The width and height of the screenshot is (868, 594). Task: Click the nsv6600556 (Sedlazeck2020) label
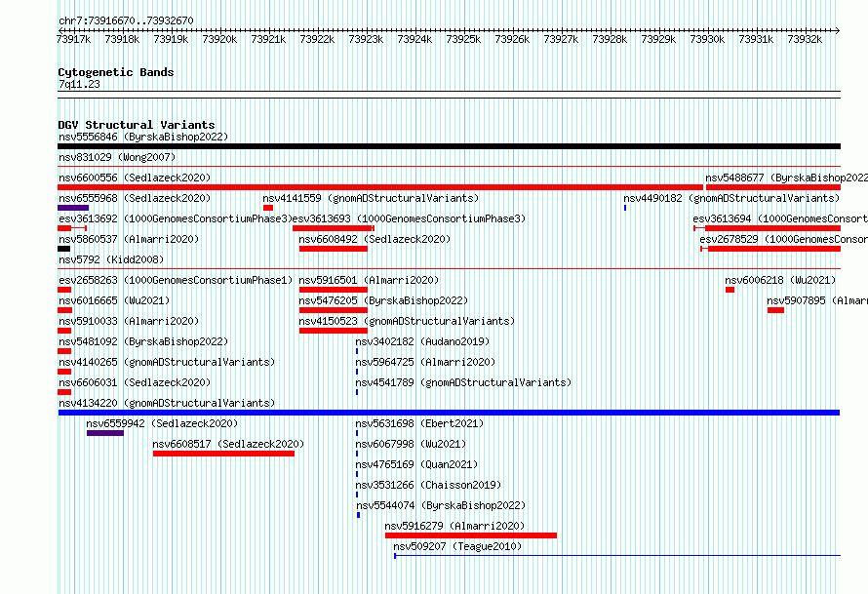pos(135,178)
